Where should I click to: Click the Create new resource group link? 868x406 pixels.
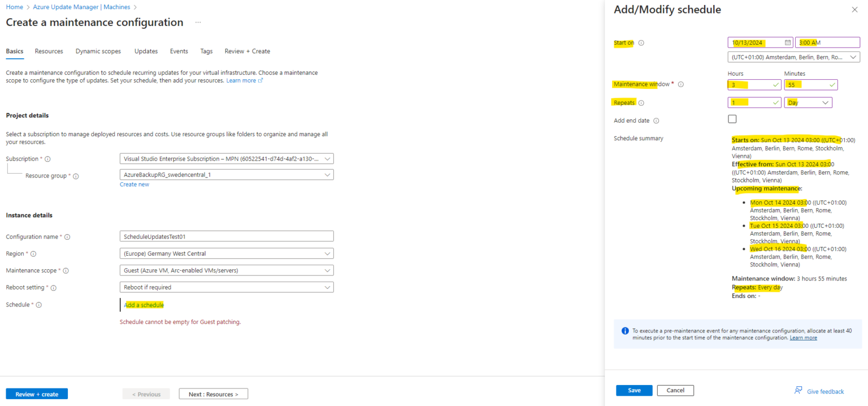click(134, 184)
